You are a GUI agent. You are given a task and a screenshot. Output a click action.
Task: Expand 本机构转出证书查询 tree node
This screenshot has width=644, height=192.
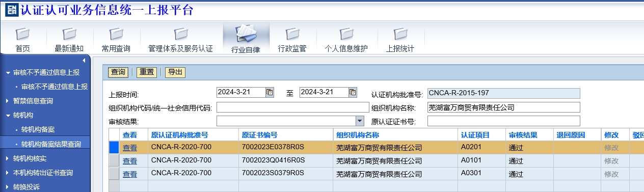coord(8,173)
